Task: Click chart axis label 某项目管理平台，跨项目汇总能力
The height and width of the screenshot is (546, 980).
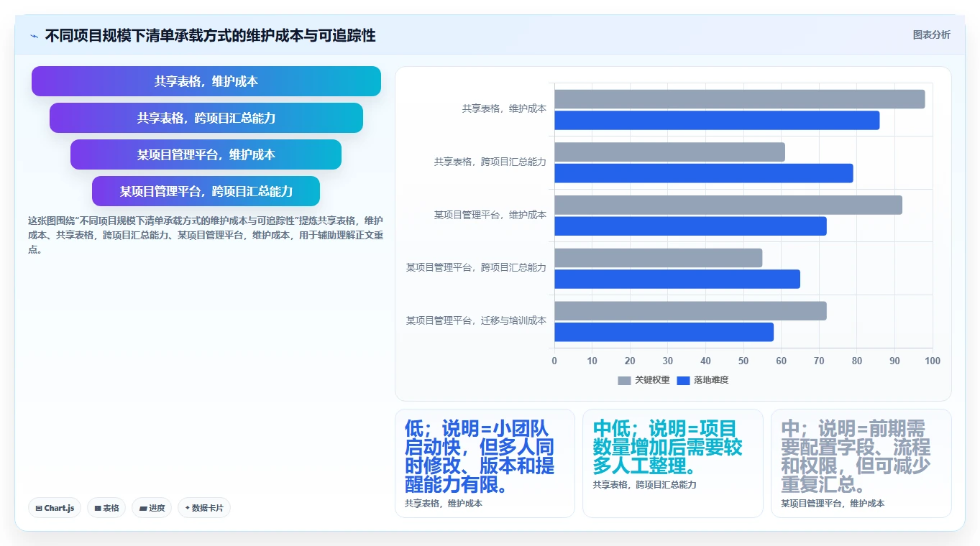Action: point(476,268)
